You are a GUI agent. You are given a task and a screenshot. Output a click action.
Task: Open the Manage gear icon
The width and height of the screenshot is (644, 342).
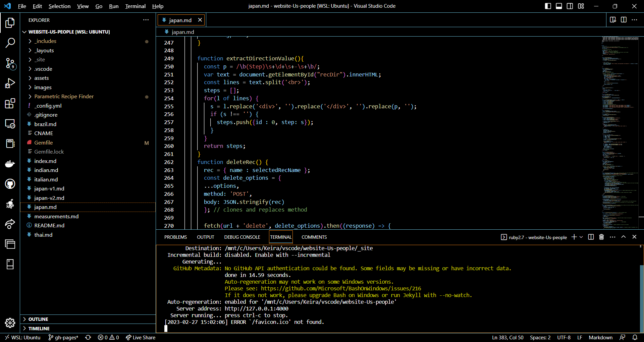[x=10, y=323]
